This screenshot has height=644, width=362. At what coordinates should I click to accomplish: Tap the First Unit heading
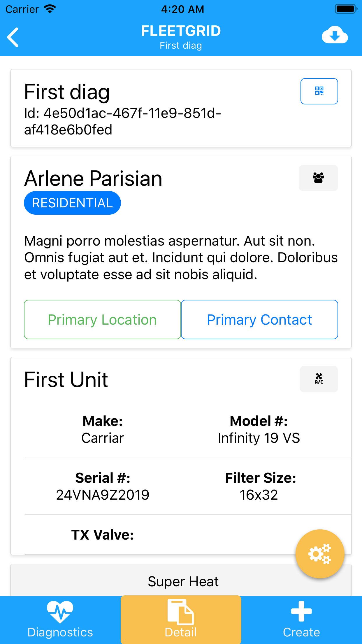pyautogui.click(x=66, y=380)
